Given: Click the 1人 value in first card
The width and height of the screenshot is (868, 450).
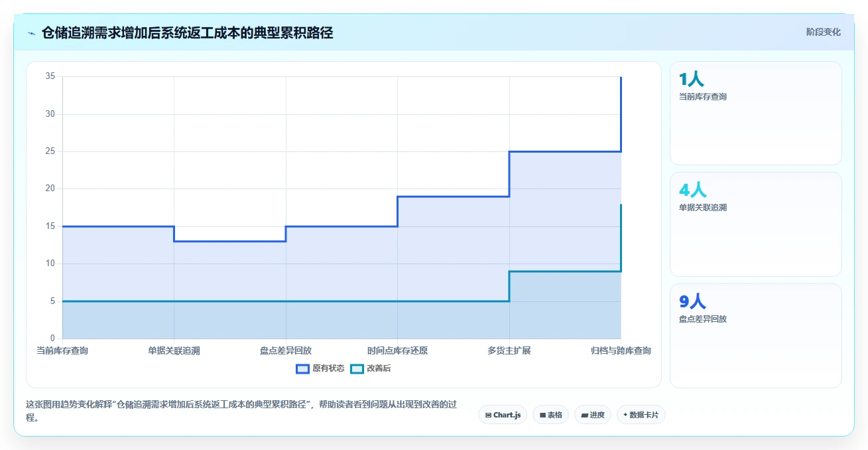Looking at the screenshot, I should (x=691, y=80).
